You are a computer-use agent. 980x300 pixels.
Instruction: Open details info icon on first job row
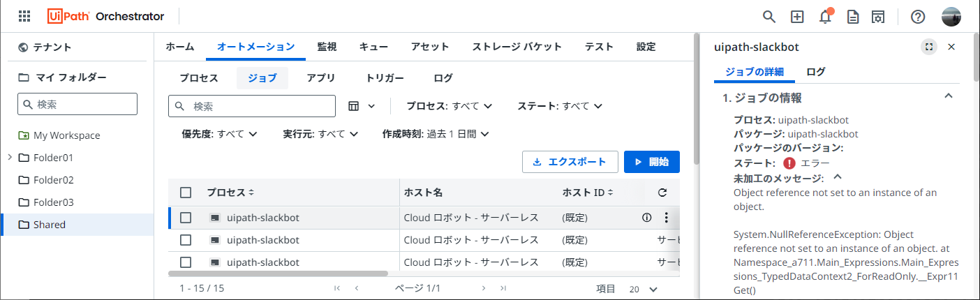tap(646, 218)
